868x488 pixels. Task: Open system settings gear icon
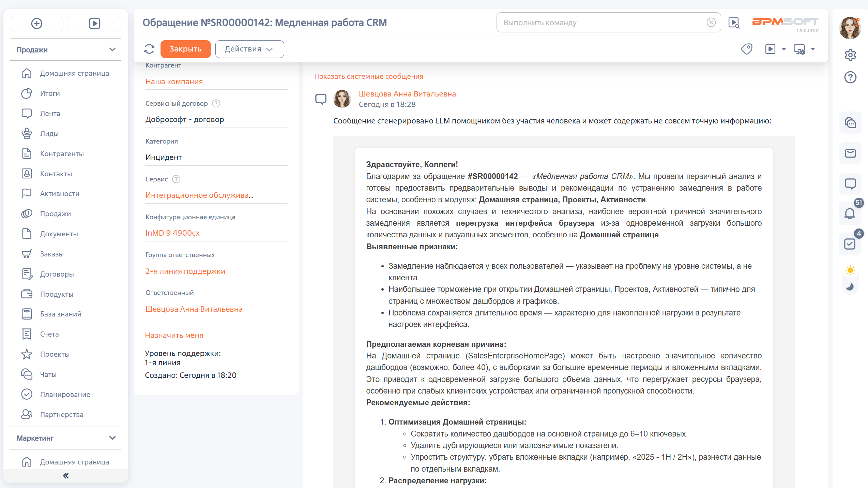(850, 55)
